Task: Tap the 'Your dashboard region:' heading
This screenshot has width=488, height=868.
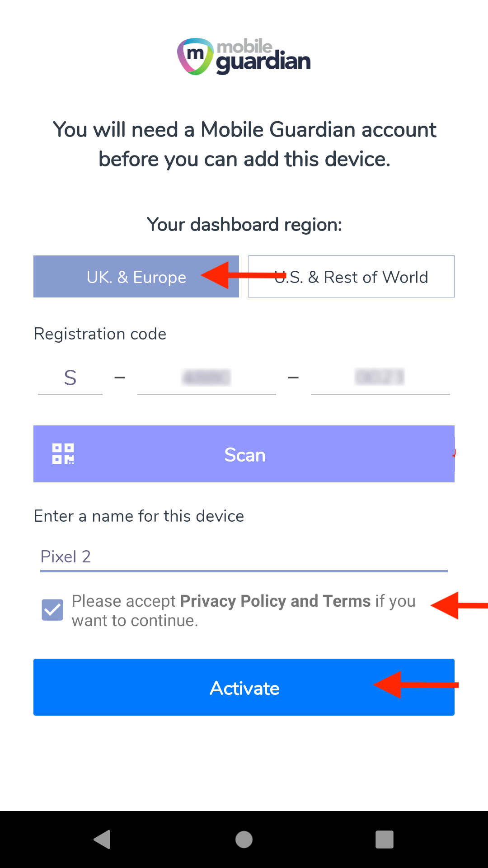Action: [244, 225]
